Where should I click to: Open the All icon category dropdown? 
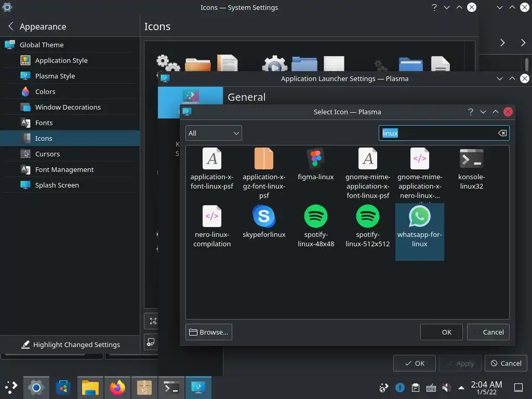point(214,133)
